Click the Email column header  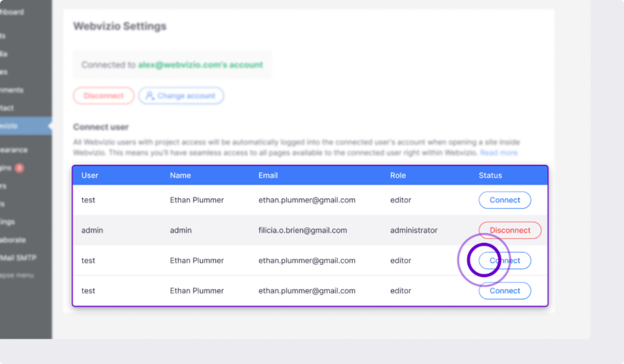point(268,175)
